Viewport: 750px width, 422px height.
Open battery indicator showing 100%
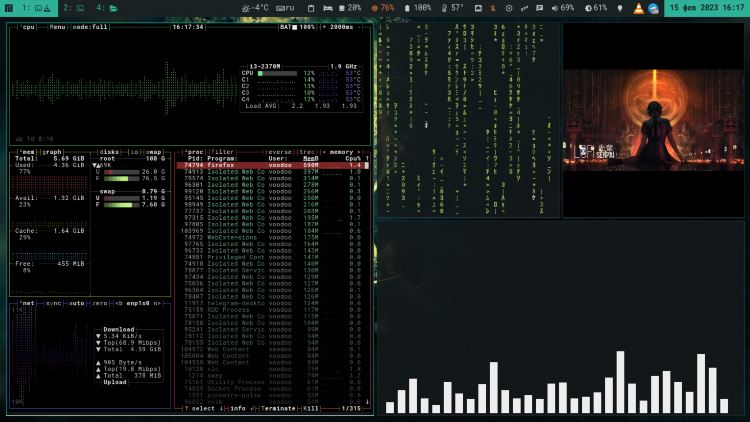tap(418, 8)
